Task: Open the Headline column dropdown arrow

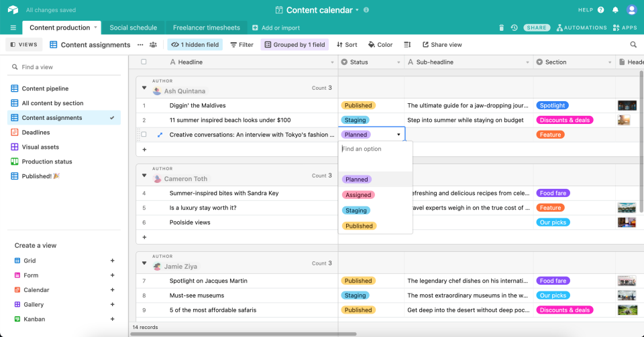Action: pos(332,62)
